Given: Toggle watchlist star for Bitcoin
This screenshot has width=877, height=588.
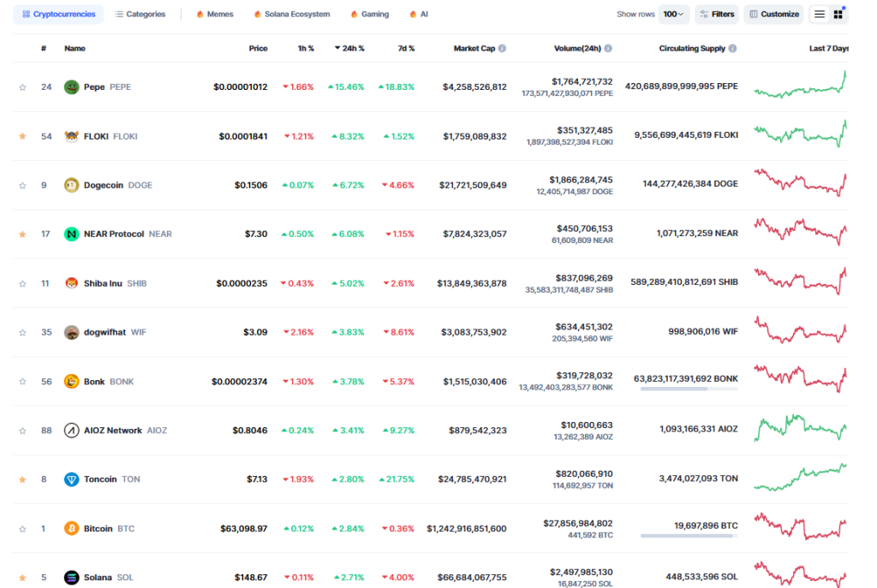Looking at the screenshot, I should [22, 529].
